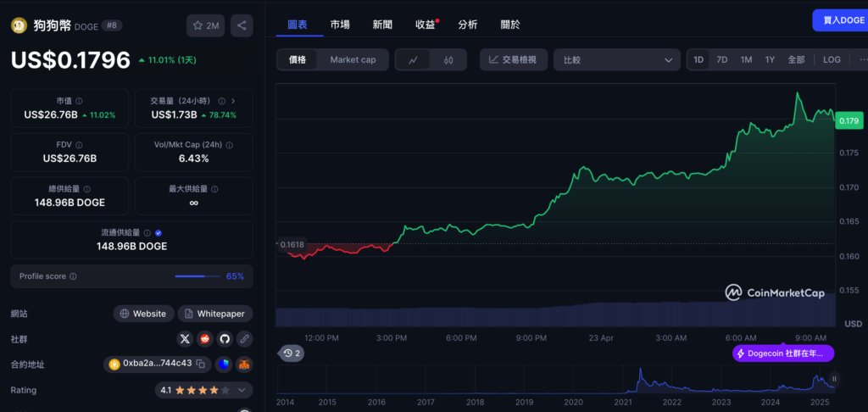Open the X (Twitter) social link
This screenshot has width=868, height=412.
pyautogui.click(x=185, y=339)
